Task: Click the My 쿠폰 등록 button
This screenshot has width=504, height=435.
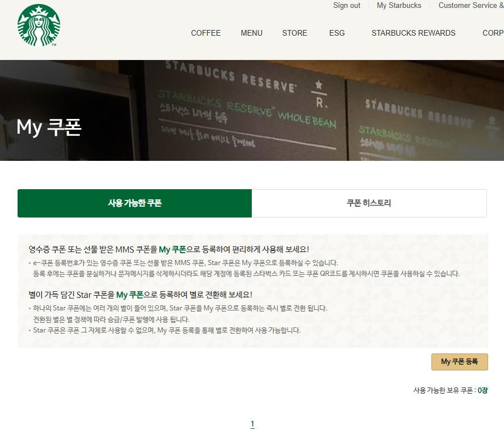Action: pyautogui.click(x=460, y=362)
